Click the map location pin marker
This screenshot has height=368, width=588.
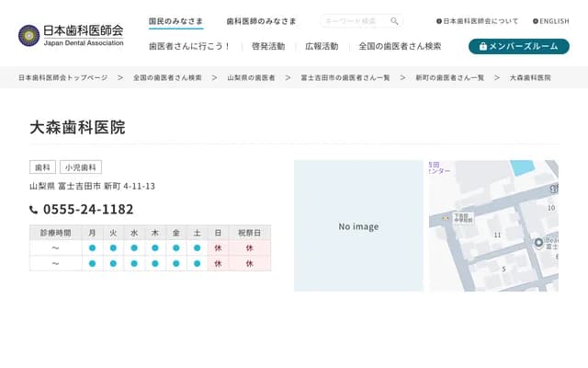[539, 242]
